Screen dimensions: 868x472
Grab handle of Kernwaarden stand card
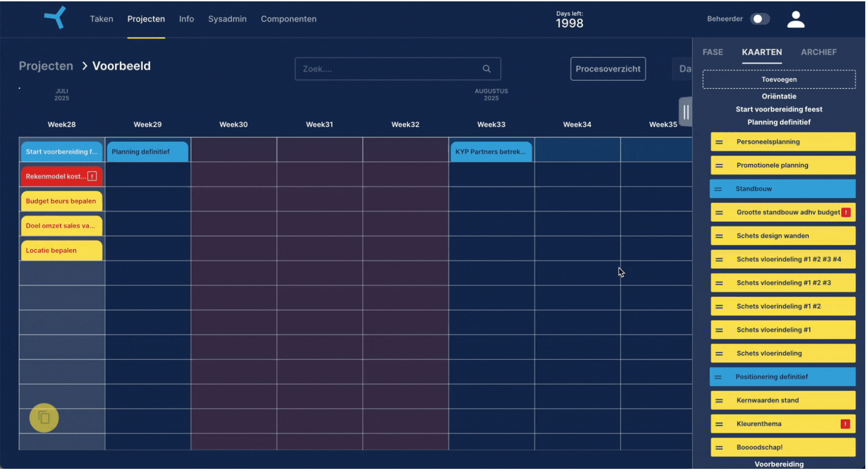click(719, 400)
